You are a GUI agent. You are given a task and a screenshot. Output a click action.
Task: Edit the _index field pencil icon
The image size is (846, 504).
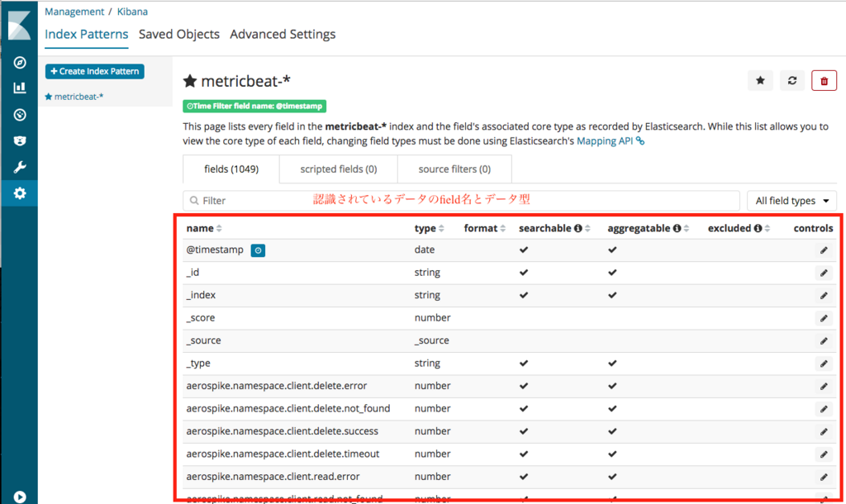(824, 296)
